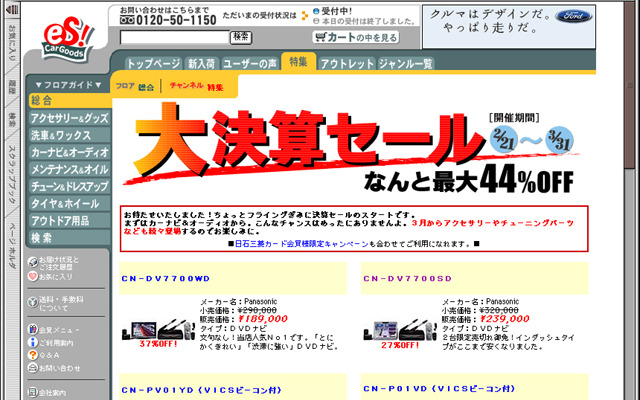Open sidebar お問い合わせ link
This screenshot has height=400, width=640.
tap(60, 368)
